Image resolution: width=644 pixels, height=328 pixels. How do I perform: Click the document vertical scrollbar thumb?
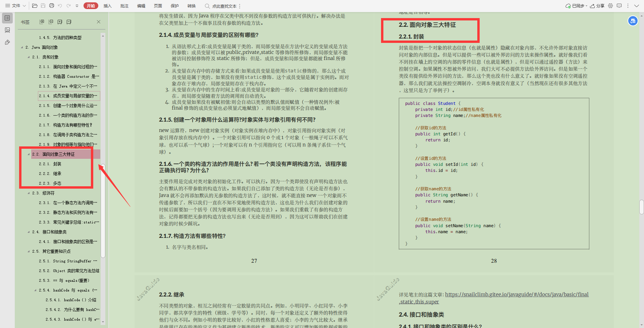click(x=641, y=207)
